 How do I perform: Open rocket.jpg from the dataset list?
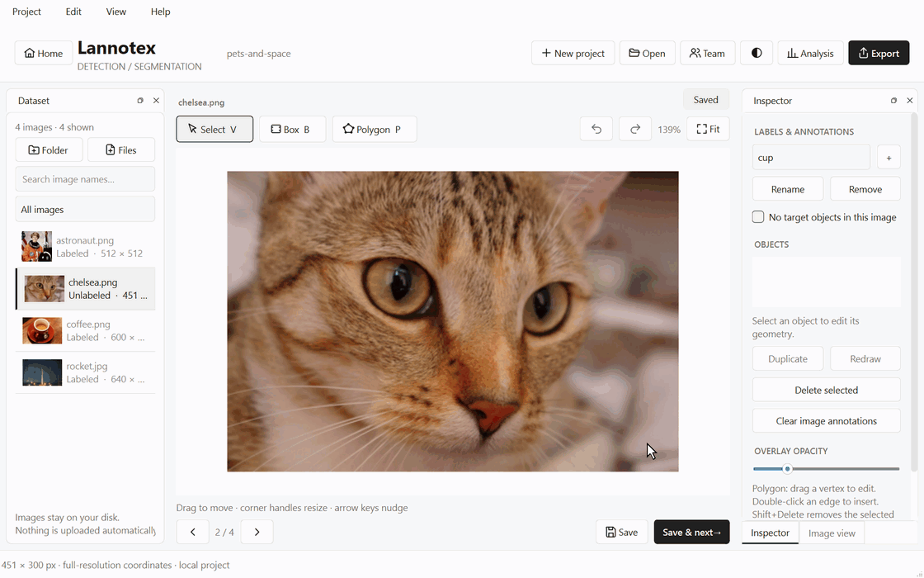pos(86,372)
